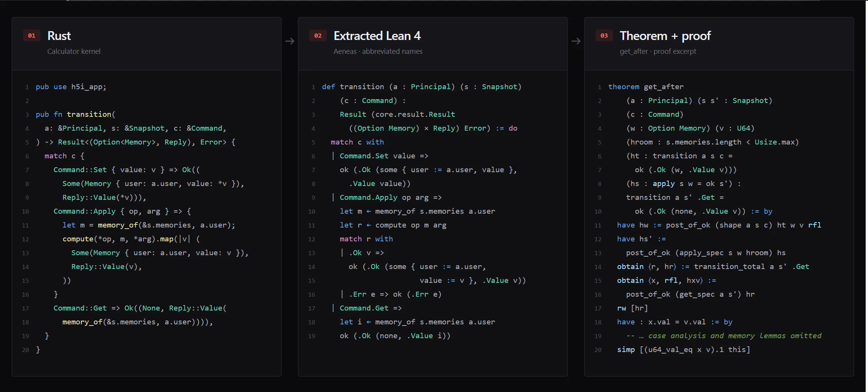Click the arrow between Lean and Theorem panels
The width and height of the screenshot is (868, 392).
(576, 41)
